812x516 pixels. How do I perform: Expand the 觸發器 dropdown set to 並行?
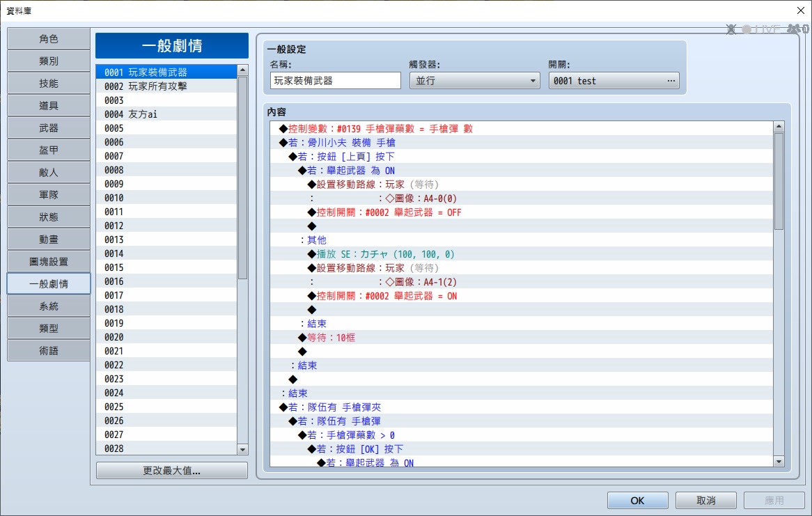(474, 81)
